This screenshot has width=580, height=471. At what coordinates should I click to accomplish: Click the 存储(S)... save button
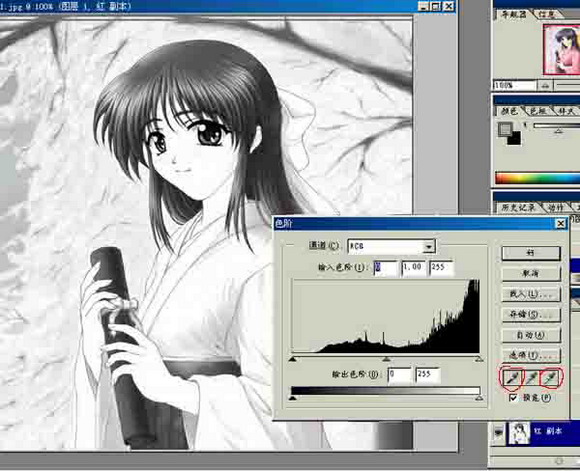pyautogui.click(x=531, y=314)
